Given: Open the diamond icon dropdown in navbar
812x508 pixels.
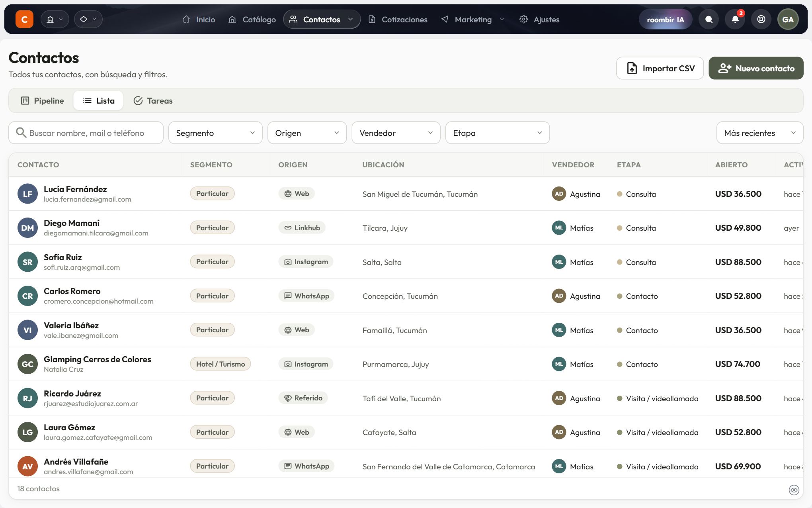Looking at the screenshot, I should point(88,19).
